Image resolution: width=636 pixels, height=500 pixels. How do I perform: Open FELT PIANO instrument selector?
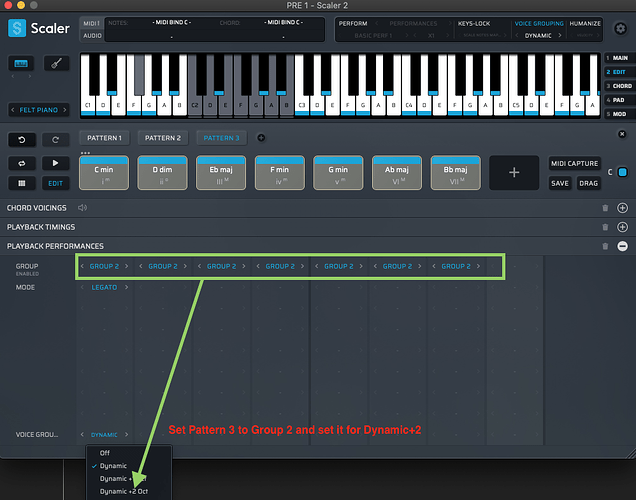[x=39, y=110]
